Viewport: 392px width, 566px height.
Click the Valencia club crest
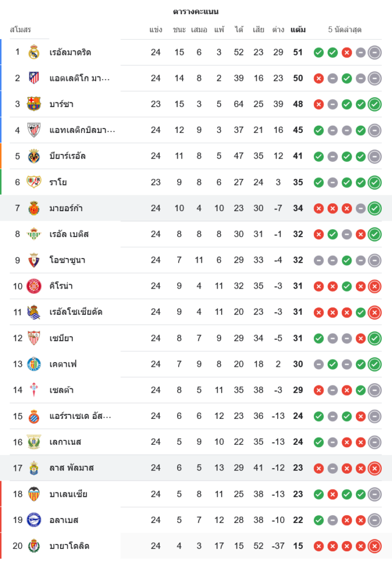34,494
